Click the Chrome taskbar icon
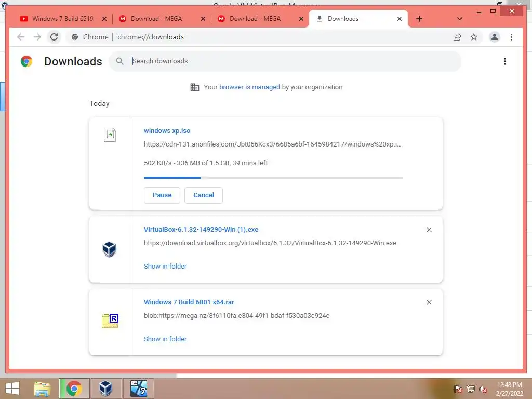 pyautogui.click(x=74, y=389)
